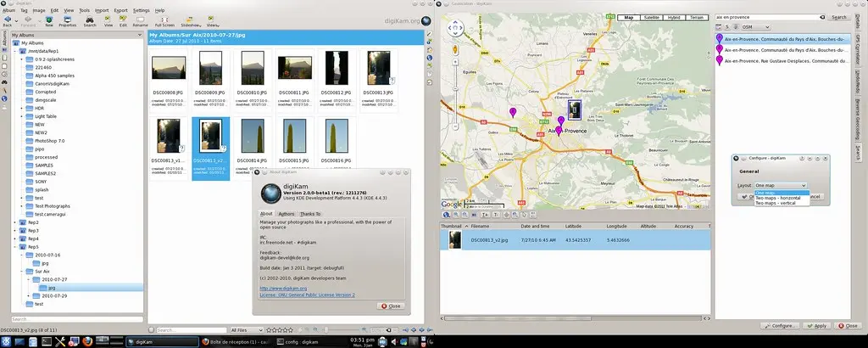Click the Firefox icon in taskbar
This screenshot has width=868, height=348.
pos(86,341)
